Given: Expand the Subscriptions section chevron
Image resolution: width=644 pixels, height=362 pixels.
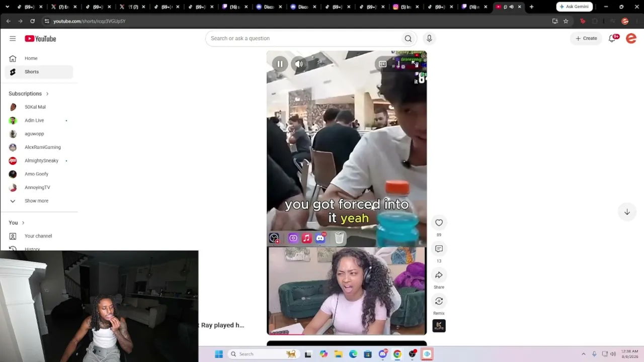Looking at the screenshot, I should click(47, 94).
